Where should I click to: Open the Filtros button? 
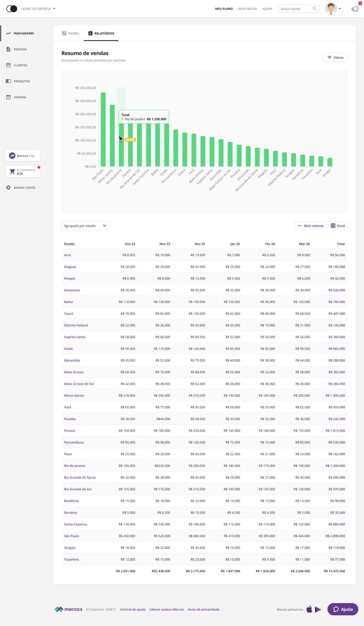pyautogui.click(x=335, y=57)
